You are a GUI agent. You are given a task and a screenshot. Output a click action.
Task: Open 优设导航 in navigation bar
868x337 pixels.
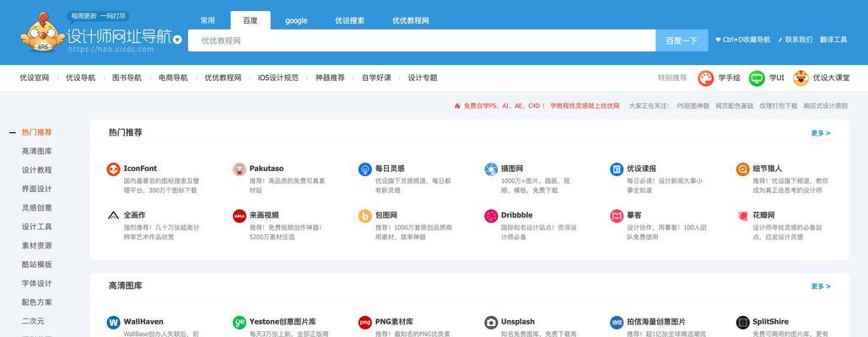tap(80, 78)
